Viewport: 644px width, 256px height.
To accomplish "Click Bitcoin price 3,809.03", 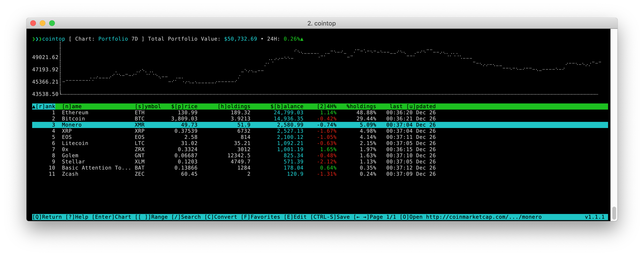I will tap(184, 119).
